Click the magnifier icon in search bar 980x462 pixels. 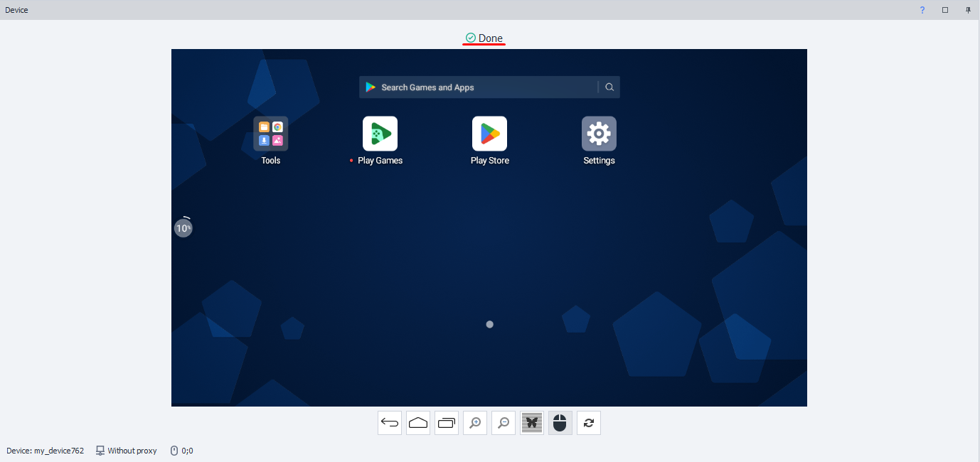(x=609, y=87)
